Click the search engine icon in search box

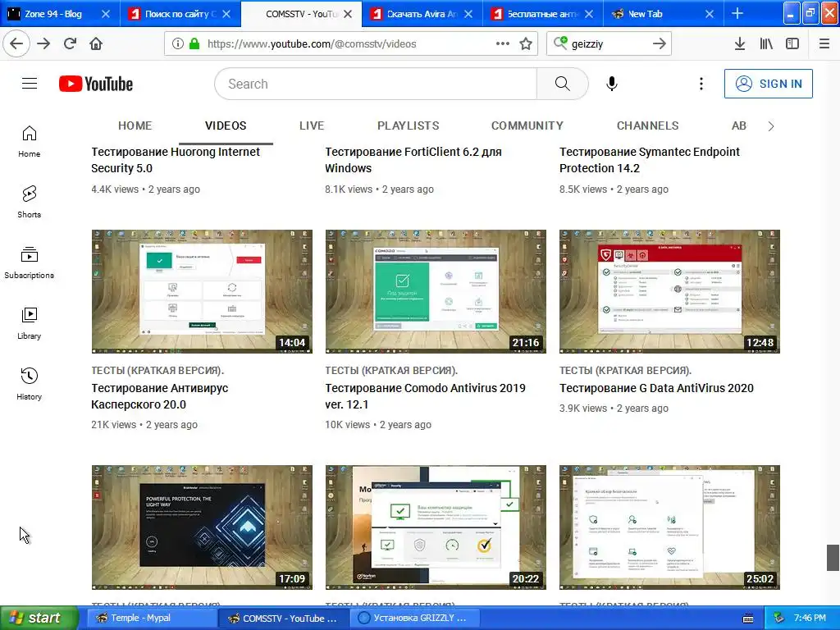point(560,43)
